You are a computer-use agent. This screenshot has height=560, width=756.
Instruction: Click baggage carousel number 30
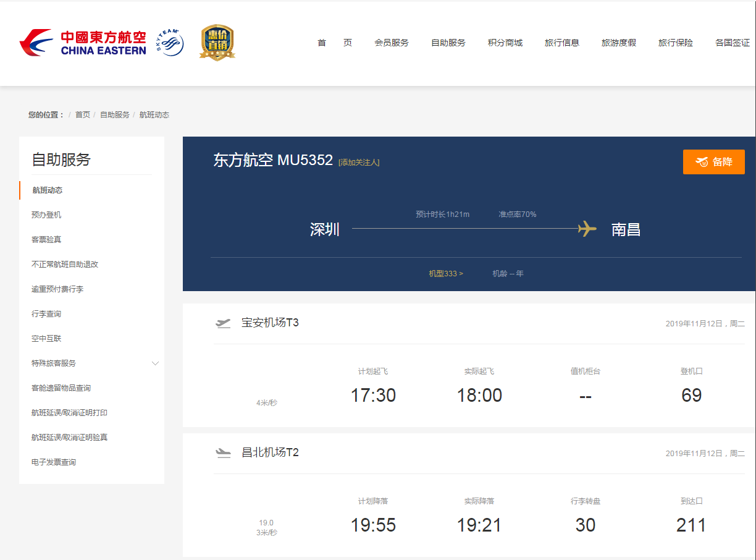click(x=586, y=525)
